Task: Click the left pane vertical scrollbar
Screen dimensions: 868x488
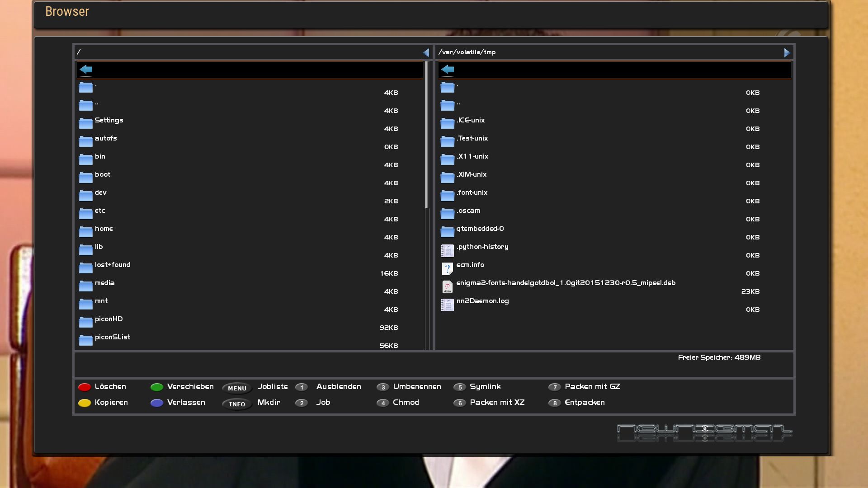Action: point(427,136)
